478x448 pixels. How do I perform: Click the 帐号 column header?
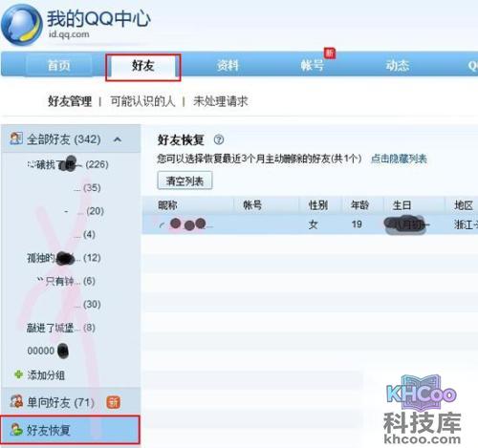[252, 204]
